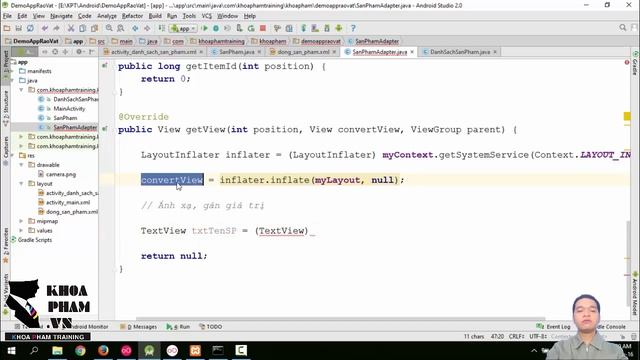Image resolution: width=640 pixels, height=360 pixels.
Task: Open Chrome from the Windows taskbar
Action: click(80, 351)
